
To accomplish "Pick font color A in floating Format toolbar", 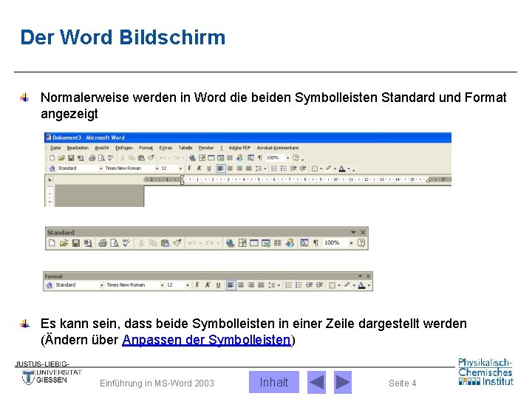I will pos(361,285).
